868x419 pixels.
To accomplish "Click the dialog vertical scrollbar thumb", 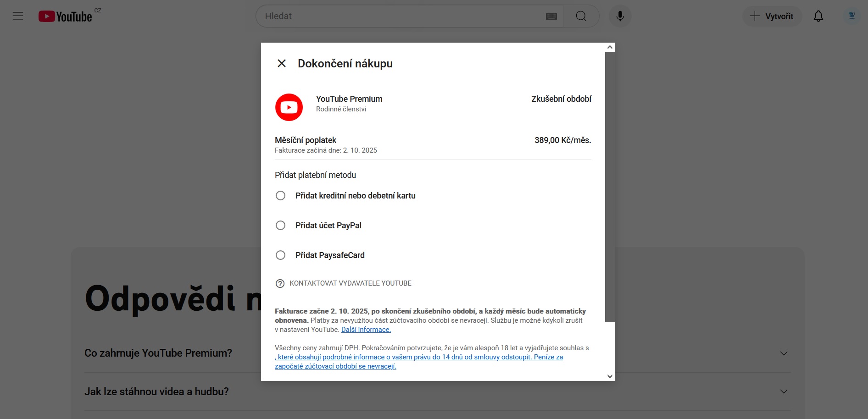I will pyautogui.click(x=610, y=187).
